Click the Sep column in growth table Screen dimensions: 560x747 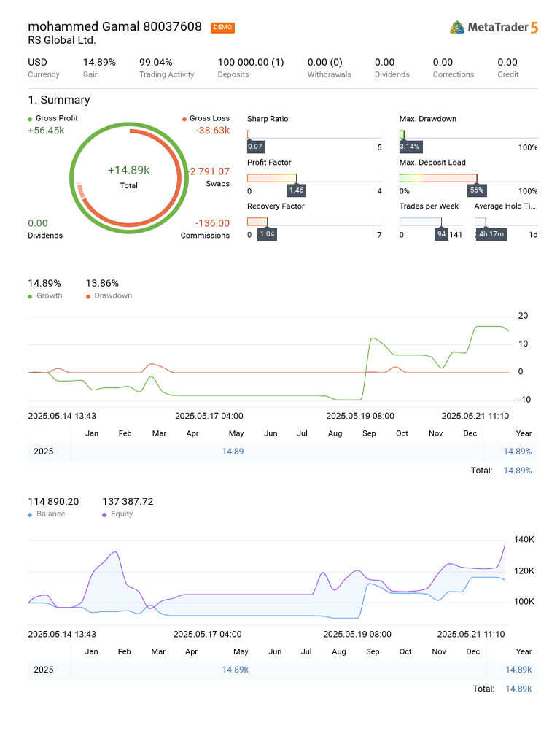point(369,433)
